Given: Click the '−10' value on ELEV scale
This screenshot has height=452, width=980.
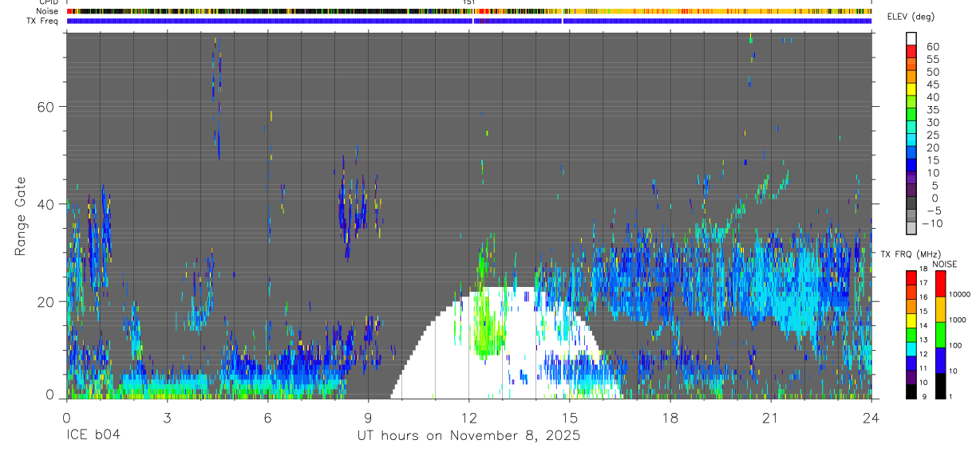Looking at the screenshot, I should point(931,223).
